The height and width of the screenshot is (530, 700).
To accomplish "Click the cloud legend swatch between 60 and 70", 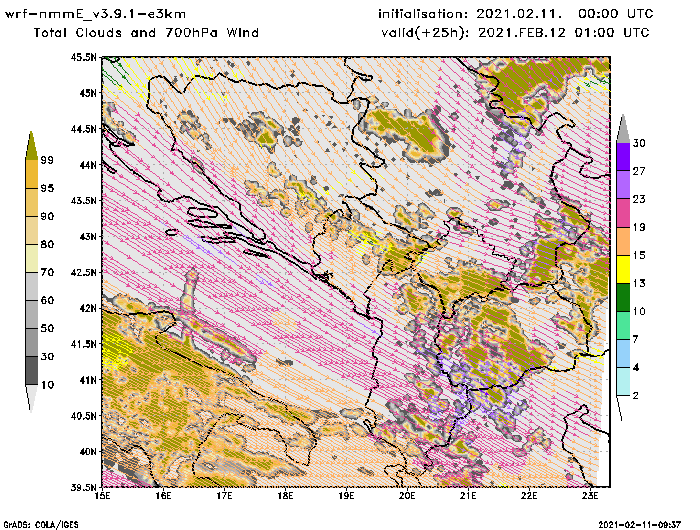I will [31, 287].
